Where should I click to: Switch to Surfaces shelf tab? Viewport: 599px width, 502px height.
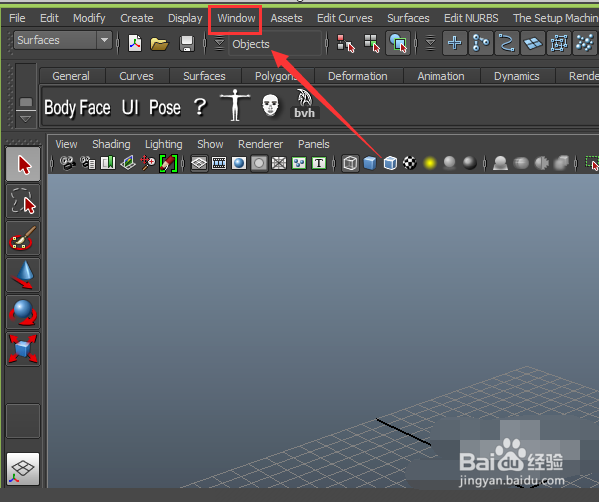coord(204,76)
